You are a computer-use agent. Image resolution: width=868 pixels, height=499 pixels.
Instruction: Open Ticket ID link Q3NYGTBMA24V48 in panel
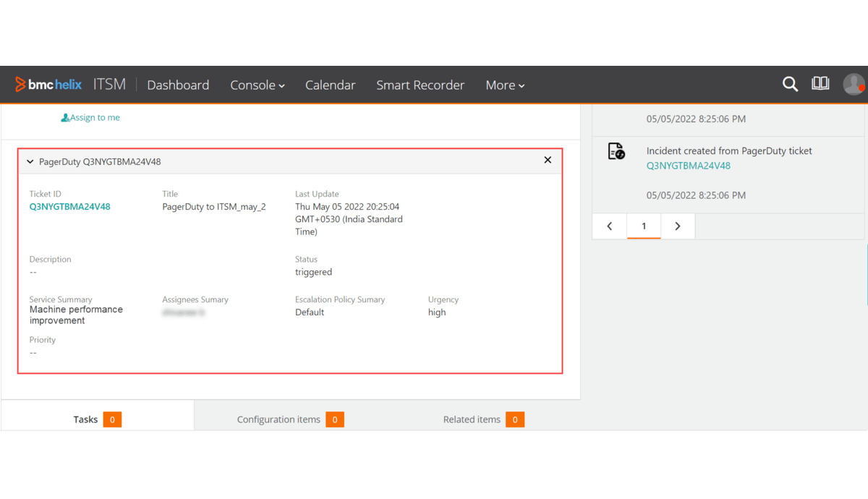[x=69, y=207]
